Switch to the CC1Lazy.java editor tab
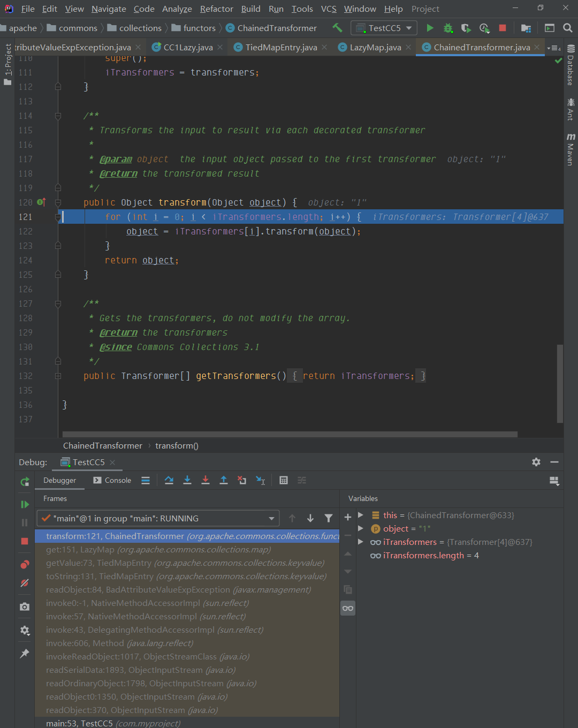The width and height of the screenshot is (578, 728). click(187, 48)
